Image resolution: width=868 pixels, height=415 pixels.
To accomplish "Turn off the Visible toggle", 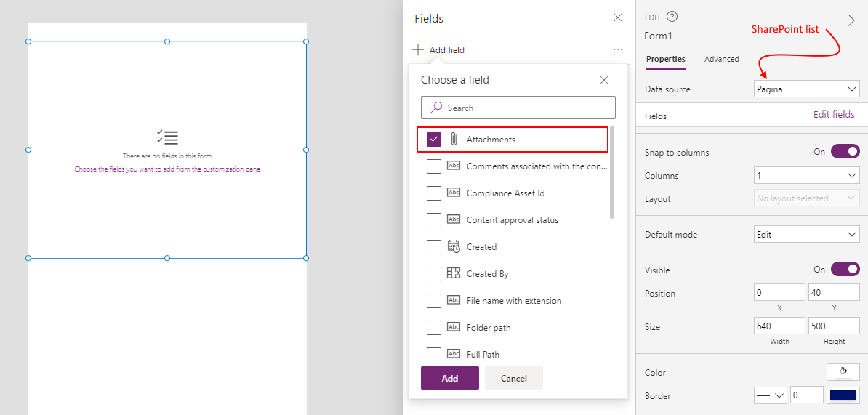I will (x=845, y=270).
